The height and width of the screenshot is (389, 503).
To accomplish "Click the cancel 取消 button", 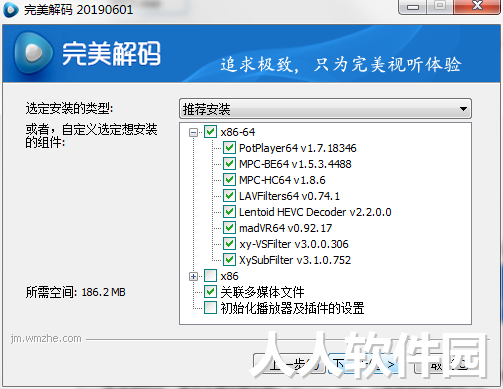I will point(449,365).
